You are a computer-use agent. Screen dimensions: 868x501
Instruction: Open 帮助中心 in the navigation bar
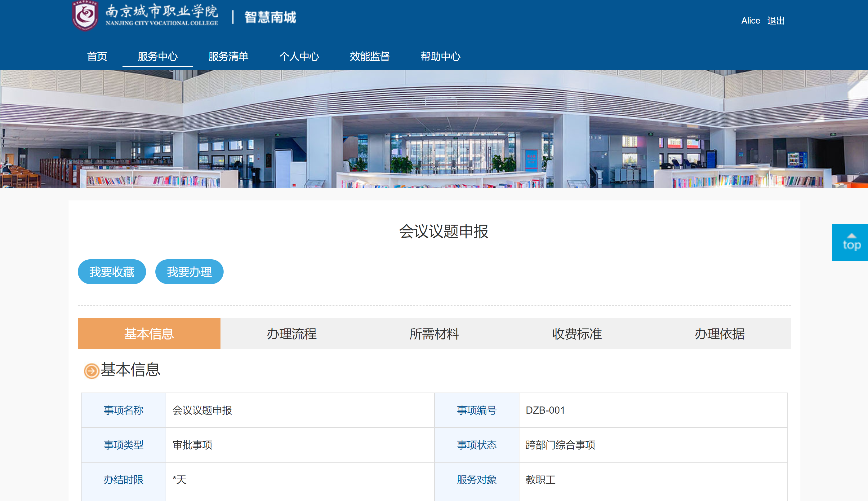[440, 56]
